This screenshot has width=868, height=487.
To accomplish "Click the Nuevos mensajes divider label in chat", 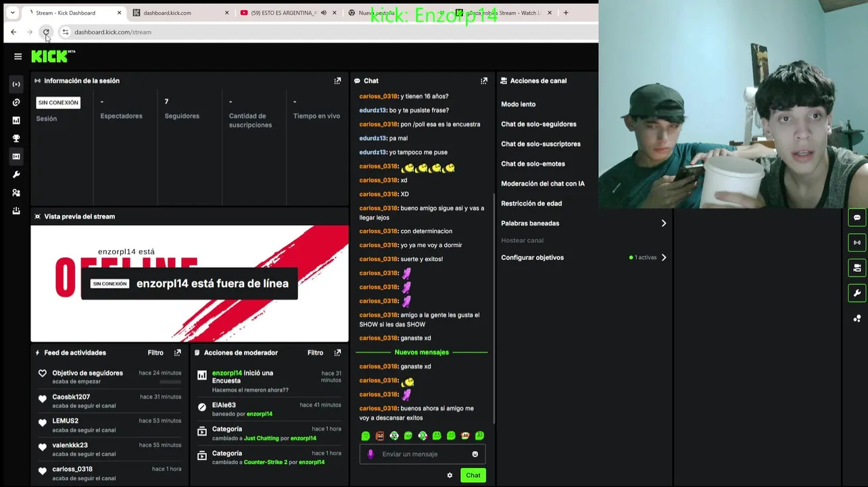I will pos(421,352).
